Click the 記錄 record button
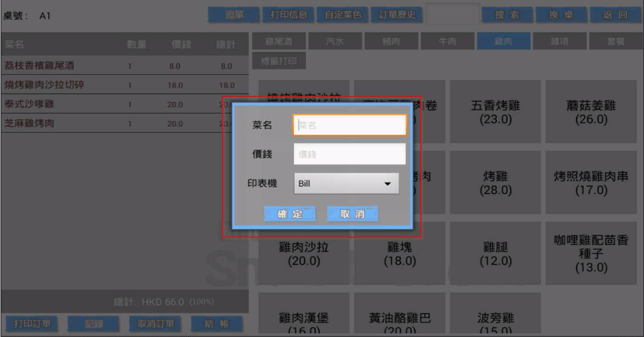This screenshot has width=644, height=337. (x=94, y=324)
